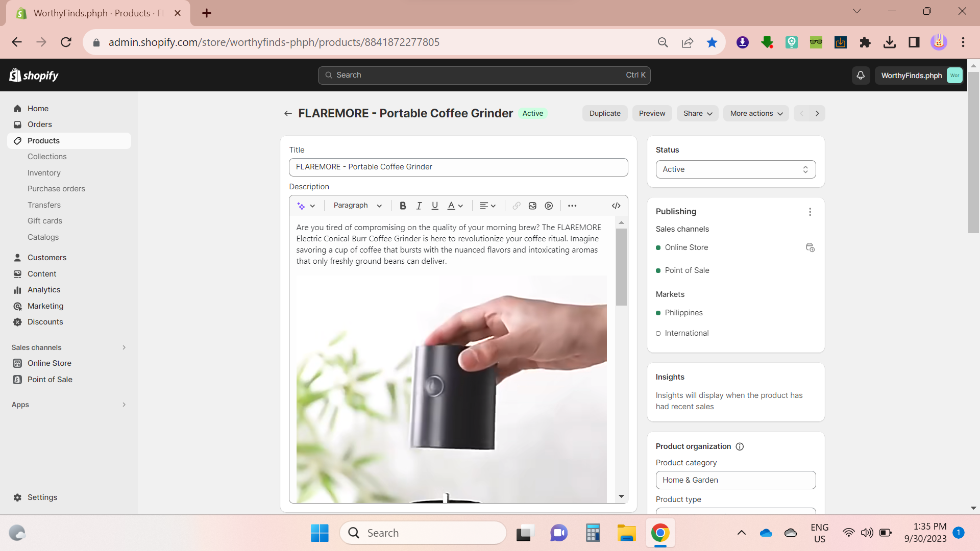The width and height of the screenshot is (980, 551).
Task: Open Collections in the sidebar
Action: [x=47, y=157]
